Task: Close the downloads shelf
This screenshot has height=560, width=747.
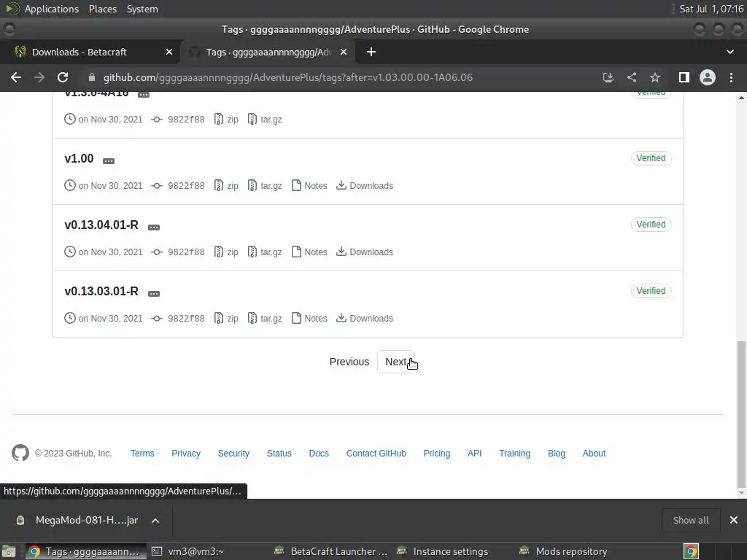Action: [x=734, y=521]
